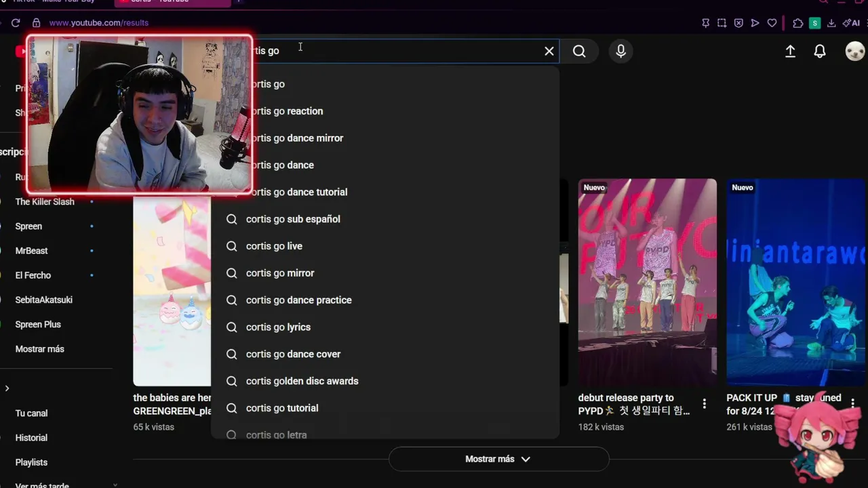Expand Shorts with the bottom "Mostrar más" button

(498, 459)
